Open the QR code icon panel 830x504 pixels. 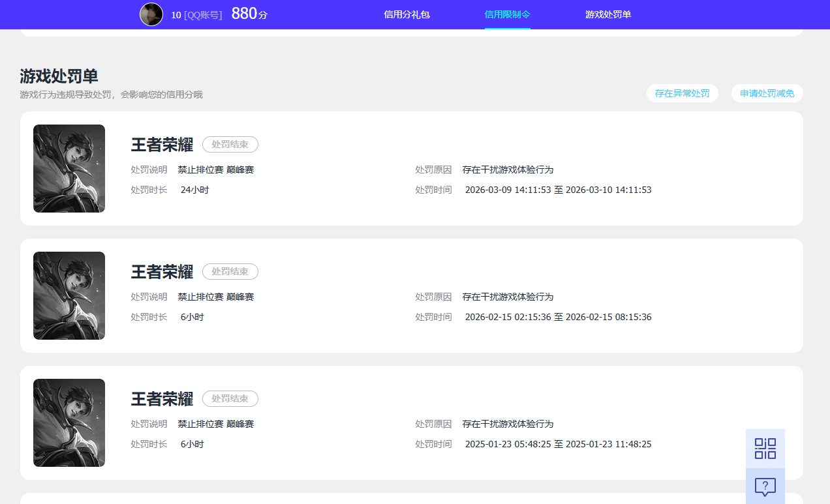pyautogui.click(x=765, y=449)
